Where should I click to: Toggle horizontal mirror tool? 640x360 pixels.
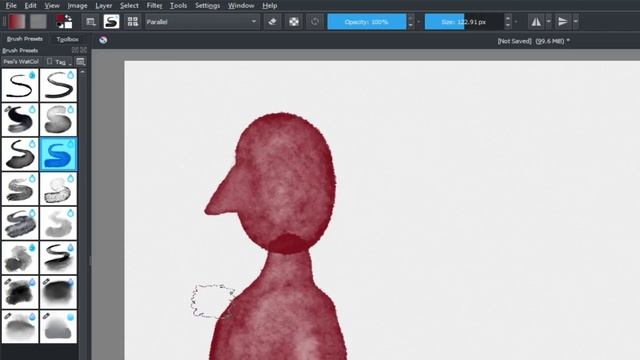(x=536, y=22)
